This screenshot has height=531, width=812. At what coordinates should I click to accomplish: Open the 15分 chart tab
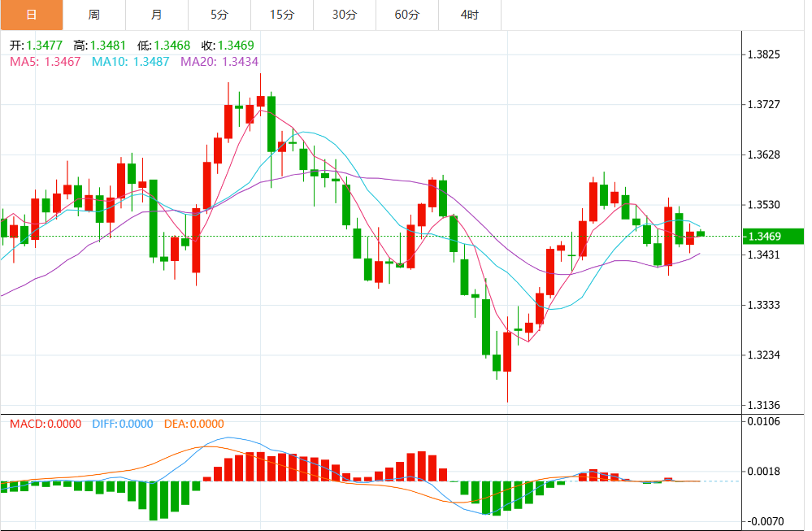tap(282, 15)
